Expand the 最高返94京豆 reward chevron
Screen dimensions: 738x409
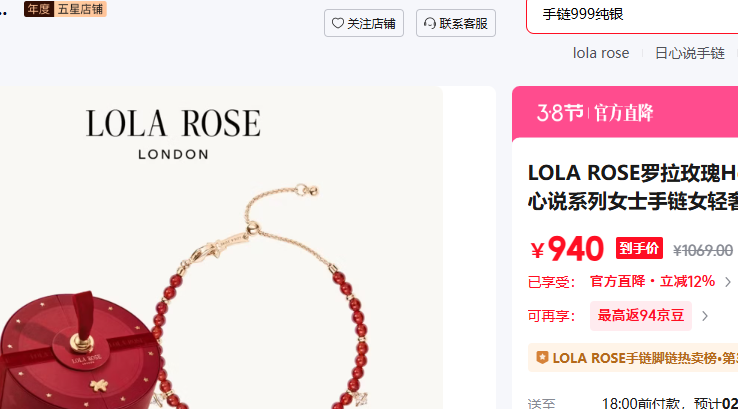(705, 316)
